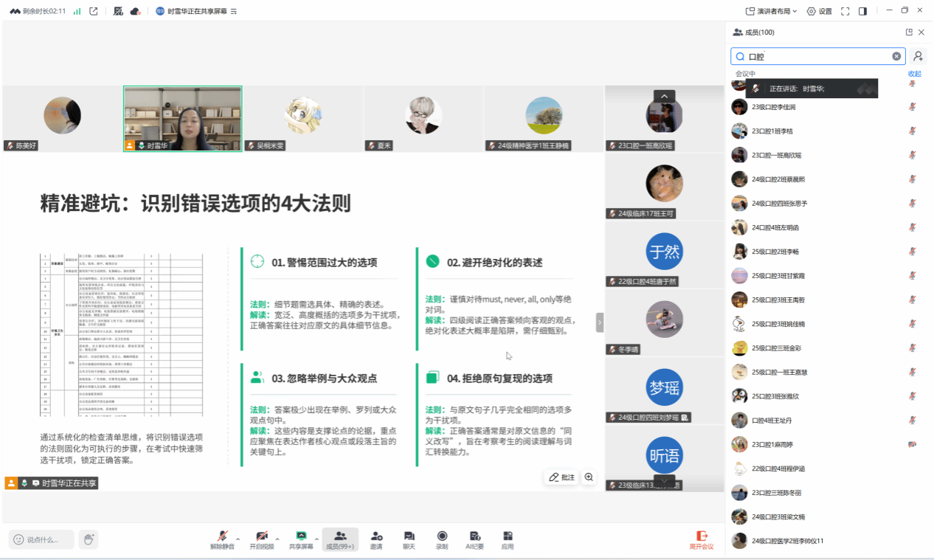Click the invite member icon beside search

point(918,56)
